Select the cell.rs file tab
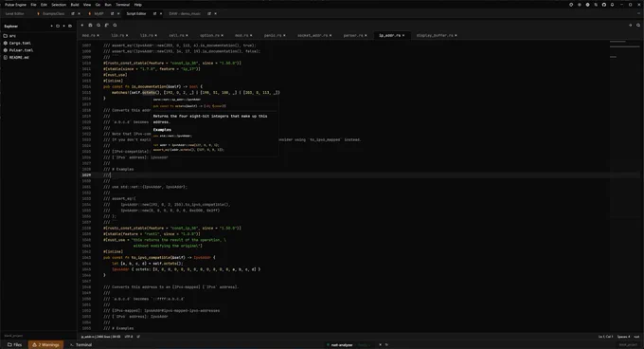Screen dimensions: 644x349 click(176, 35)
